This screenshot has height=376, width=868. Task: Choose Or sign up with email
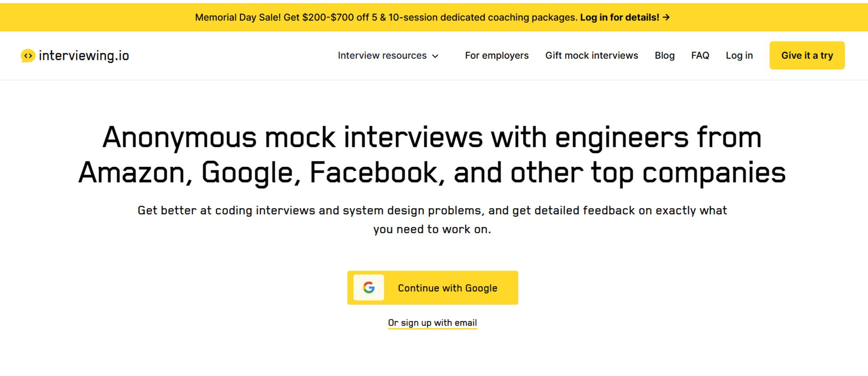(x=432, y=323)
